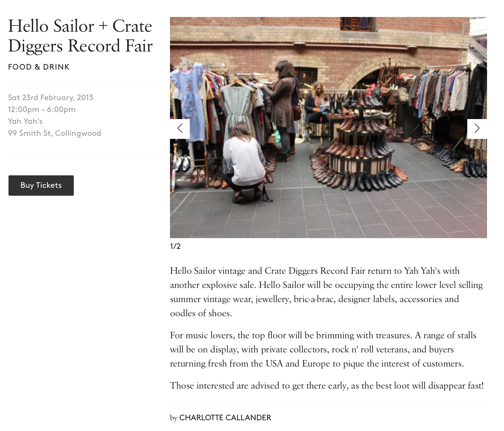Viewport: 504px width, 431px height.
Task: Click the first description paragraph
Action: pos(327,292)
